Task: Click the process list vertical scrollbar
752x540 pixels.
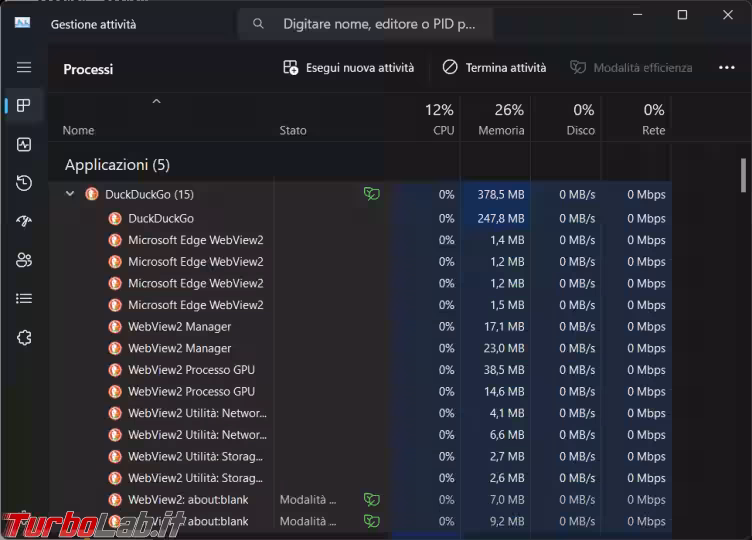Action: [x=743, y=175]
